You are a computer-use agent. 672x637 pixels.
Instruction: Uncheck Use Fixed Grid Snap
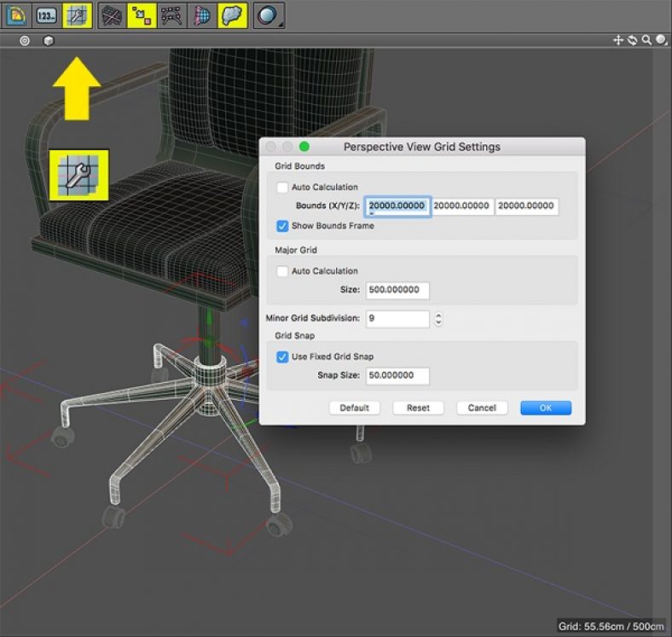point(282,356)
